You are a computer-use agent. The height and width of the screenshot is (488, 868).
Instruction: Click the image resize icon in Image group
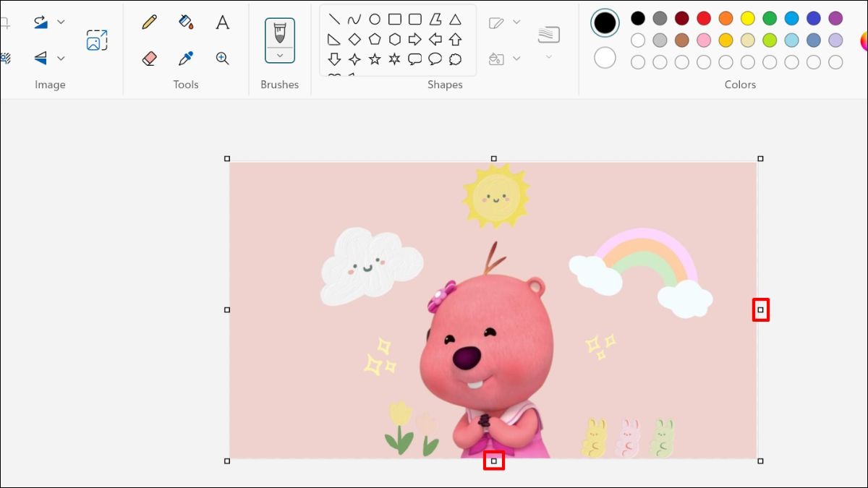pos(97,40)
